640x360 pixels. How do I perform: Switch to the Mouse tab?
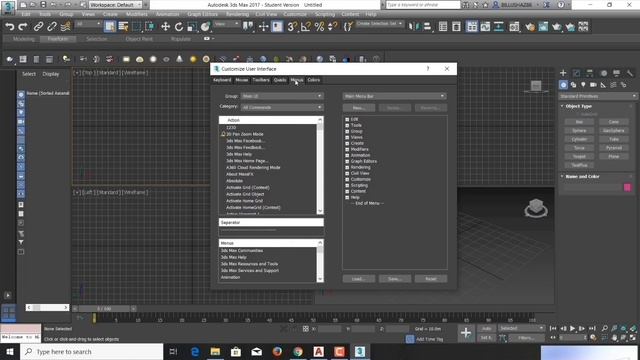coord(241,80)
